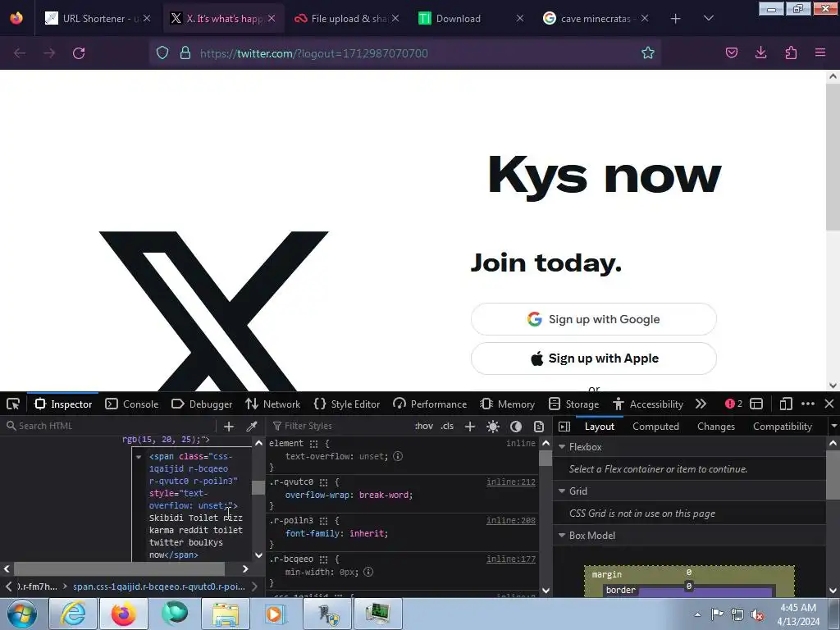Open Extensions puzzle icon
The image size is (840, 630).
point(791,52)
